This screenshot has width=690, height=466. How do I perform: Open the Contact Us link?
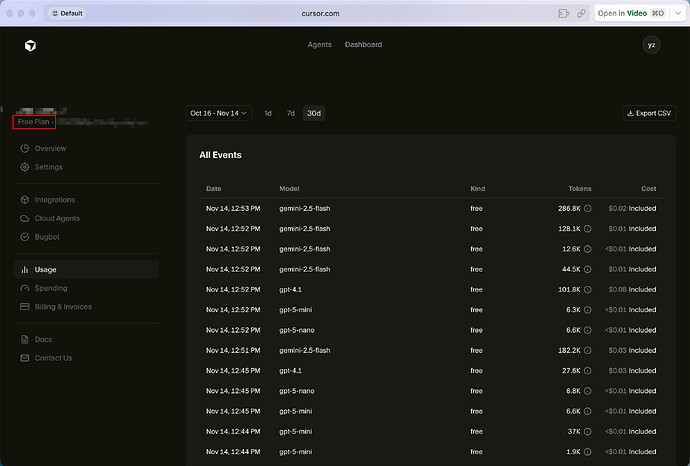tap(86, 358)
